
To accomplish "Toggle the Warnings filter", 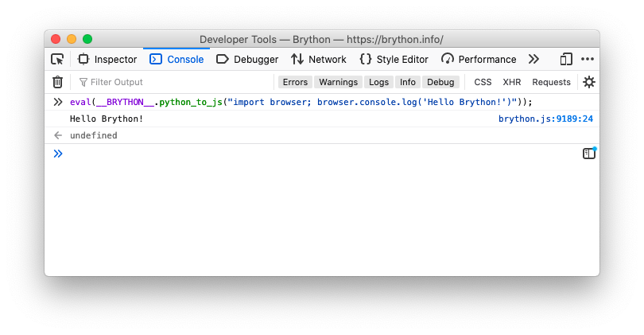I will [x=339, y=82].
